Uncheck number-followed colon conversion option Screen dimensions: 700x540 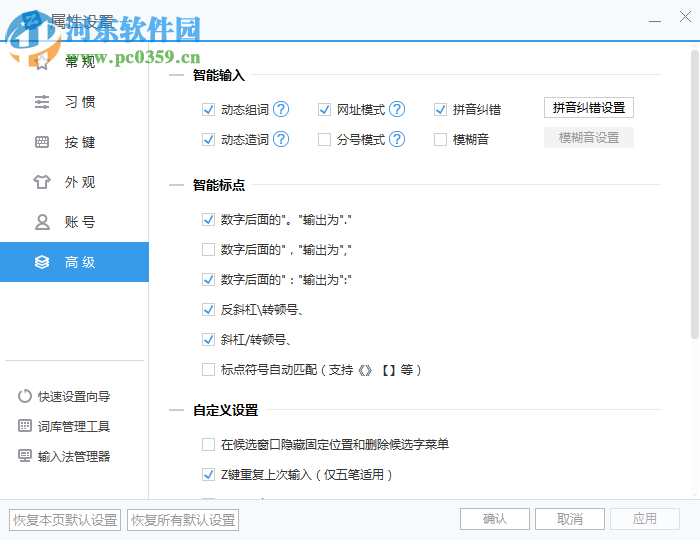208,280
